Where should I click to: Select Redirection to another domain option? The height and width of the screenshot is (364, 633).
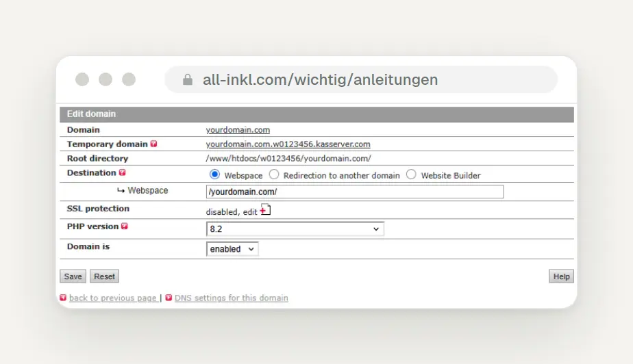point(274,174)
